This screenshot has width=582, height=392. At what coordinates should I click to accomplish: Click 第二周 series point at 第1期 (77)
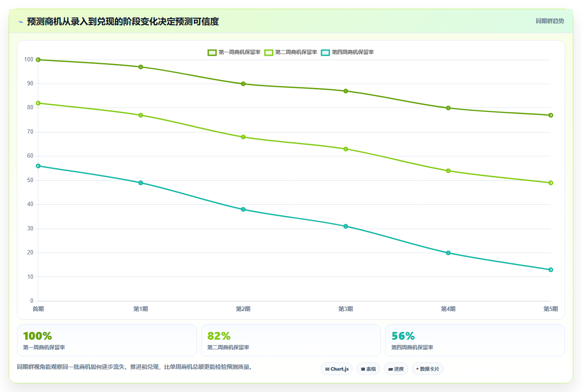point(141,115)
